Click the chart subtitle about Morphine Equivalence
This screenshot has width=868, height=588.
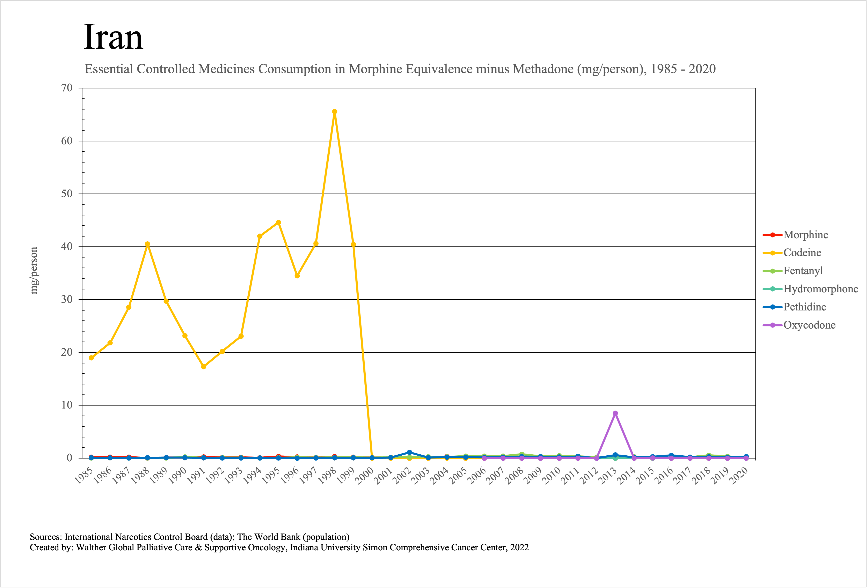pos(400,69)
